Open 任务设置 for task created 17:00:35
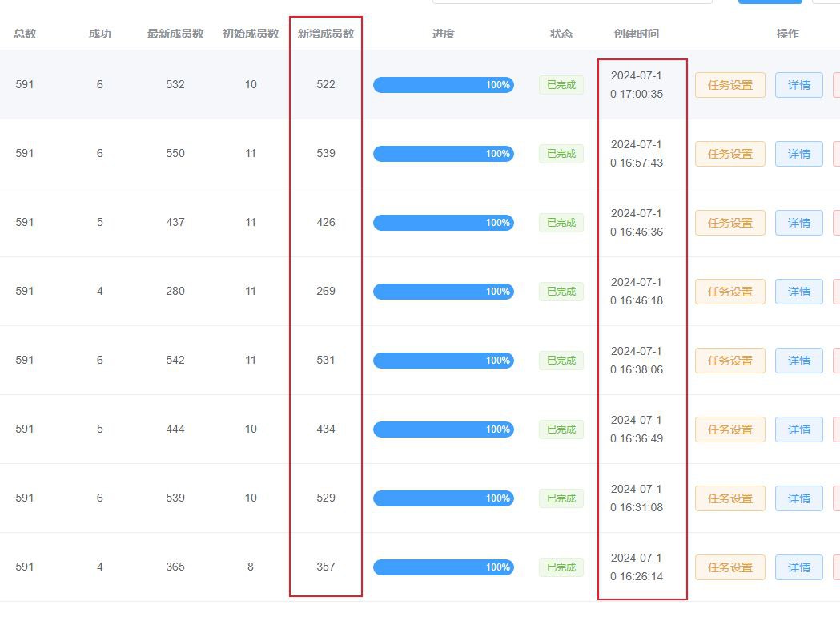 729,85
